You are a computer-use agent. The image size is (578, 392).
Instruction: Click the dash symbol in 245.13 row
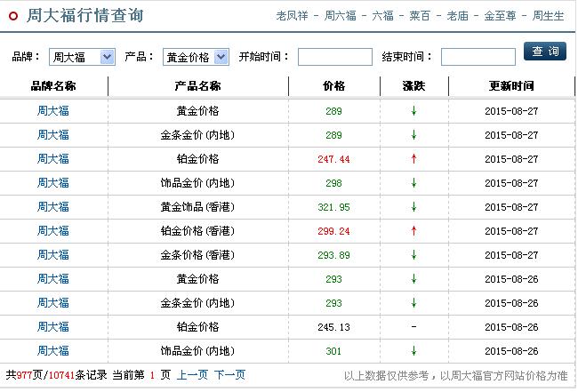tap(414, 327)
